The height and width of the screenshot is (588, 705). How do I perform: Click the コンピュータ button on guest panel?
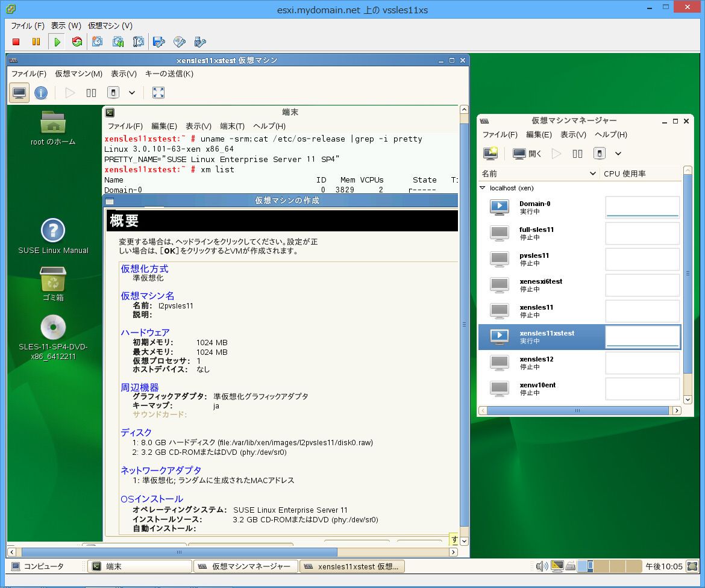tap(38, 566)
